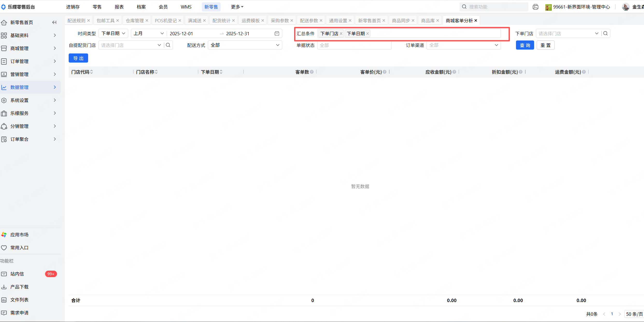Sort table by 门店代码 column
The image size is (644, 322).
pyautogui.click(x=91, y=72)
